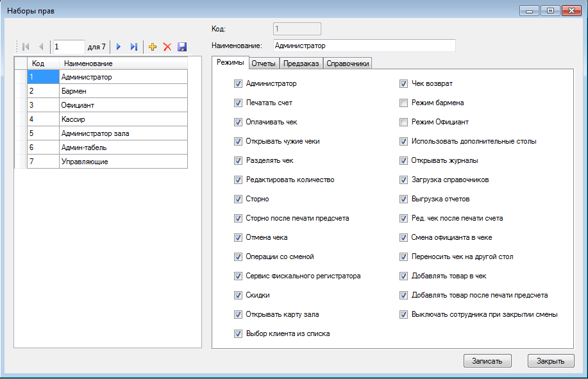
Task: Save record floppy disk icon
Action: click(182, 47)
